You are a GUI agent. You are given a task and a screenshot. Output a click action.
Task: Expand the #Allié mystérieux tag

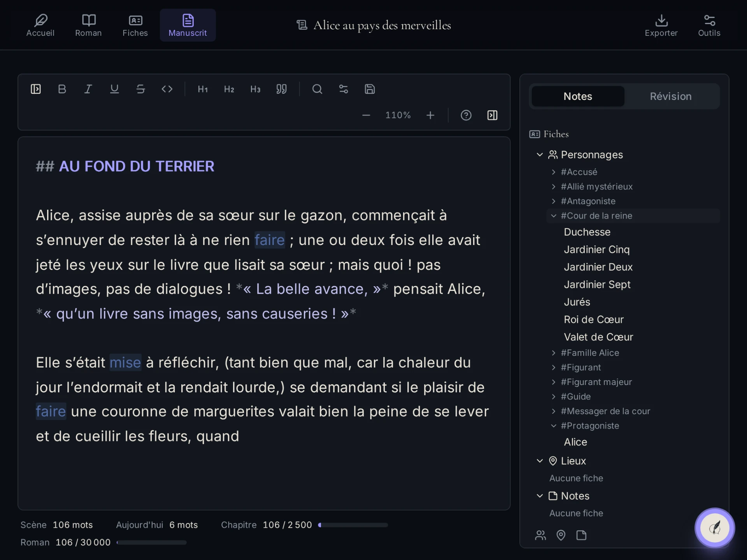(x=554, y=187)
